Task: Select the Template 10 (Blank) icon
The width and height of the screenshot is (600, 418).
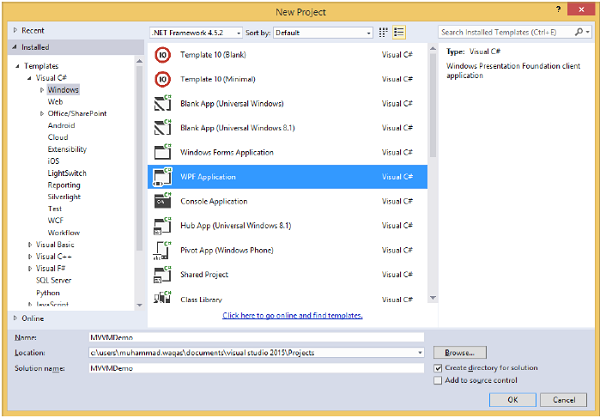Action: click(161, 55)
